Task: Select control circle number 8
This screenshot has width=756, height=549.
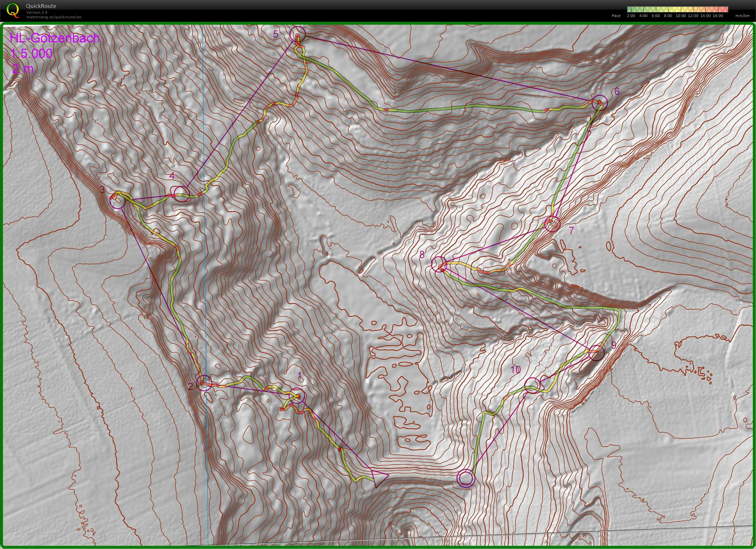Action: coord(439,264)
